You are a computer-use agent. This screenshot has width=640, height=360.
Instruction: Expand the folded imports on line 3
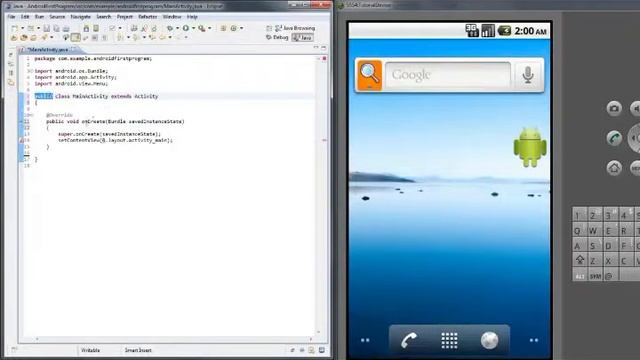tap(31, 71)
